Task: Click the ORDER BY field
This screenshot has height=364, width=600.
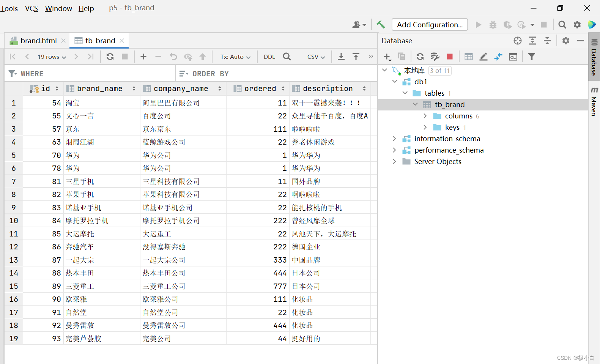Action: pos(277,74)
